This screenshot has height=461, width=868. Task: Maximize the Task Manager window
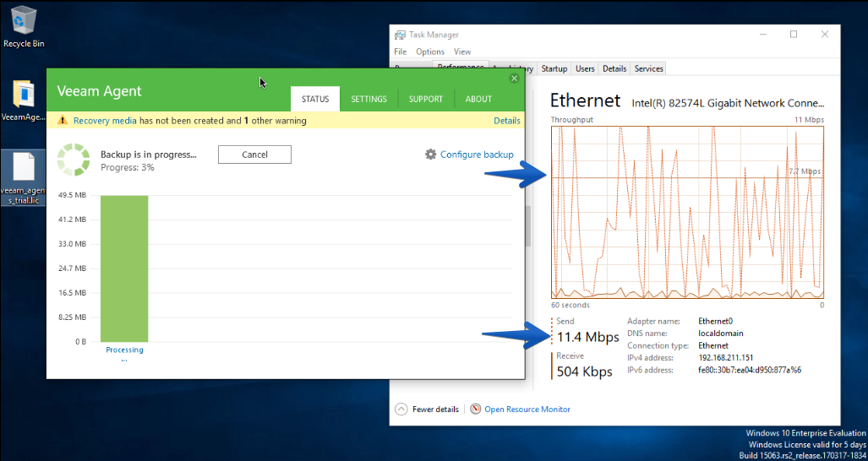(794, 35)
